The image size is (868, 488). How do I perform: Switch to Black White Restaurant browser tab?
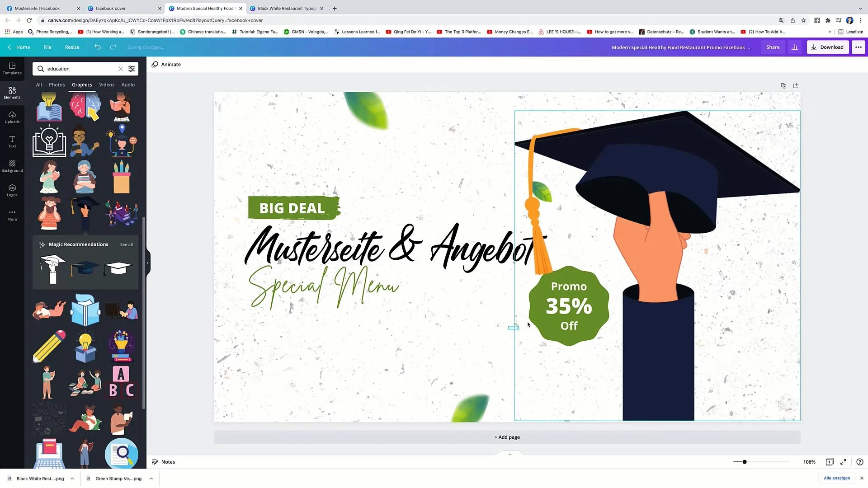287,8
